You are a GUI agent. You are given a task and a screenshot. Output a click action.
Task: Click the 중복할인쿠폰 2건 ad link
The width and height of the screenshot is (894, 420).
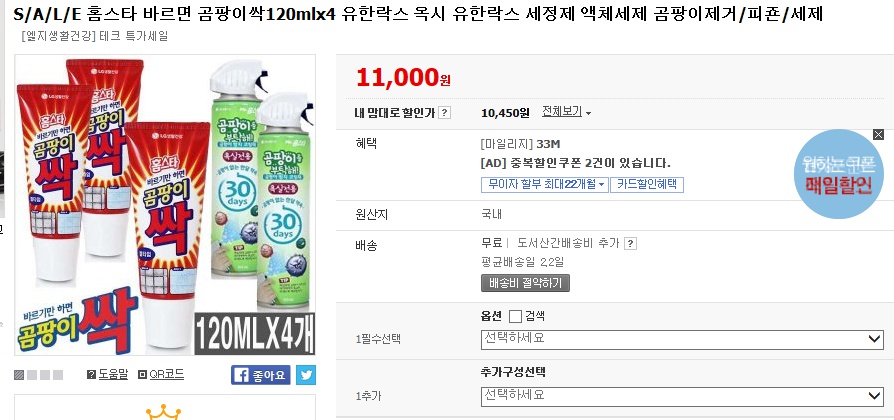pyautogui.click(x=575, y=163)
